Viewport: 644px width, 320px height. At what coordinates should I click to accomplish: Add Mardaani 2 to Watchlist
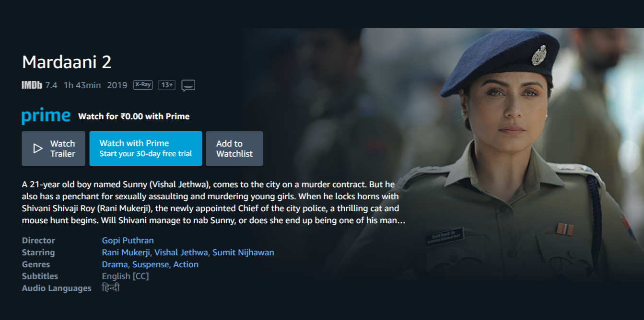coord(234,149)
